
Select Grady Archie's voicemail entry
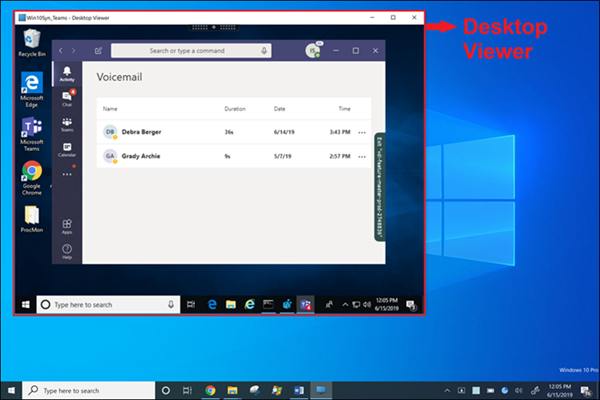point(142,157)
